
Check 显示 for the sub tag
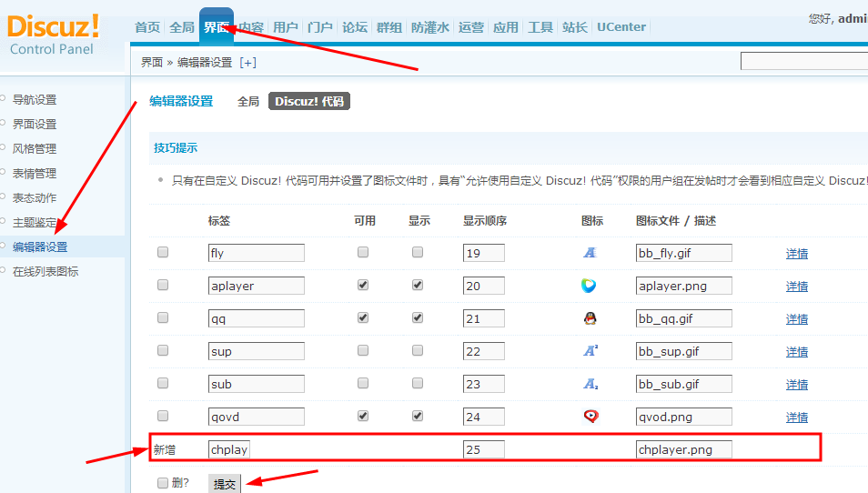pos(418,383)
